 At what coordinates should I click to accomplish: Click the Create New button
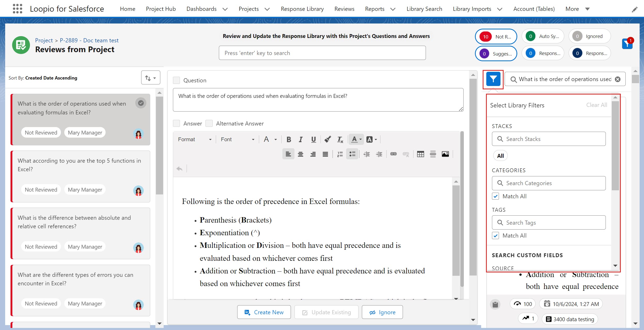pos(264,312)
